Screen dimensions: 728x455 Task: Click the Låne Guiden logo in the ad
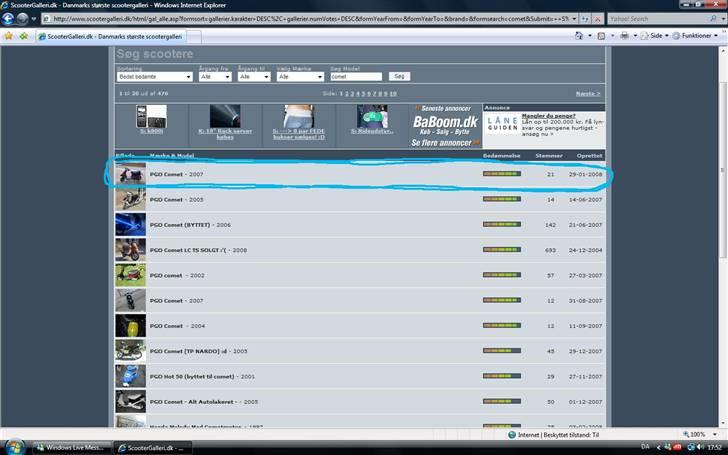[502, 124]
